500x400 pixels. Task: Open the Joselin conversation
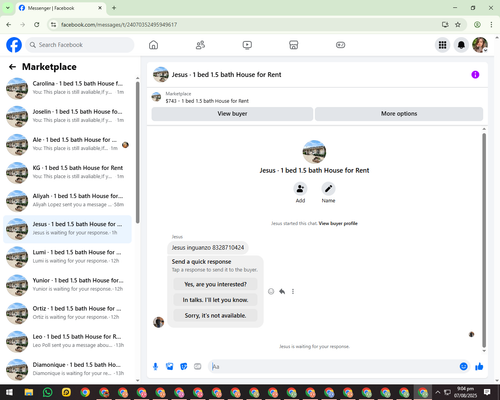[x=67, y=117]
